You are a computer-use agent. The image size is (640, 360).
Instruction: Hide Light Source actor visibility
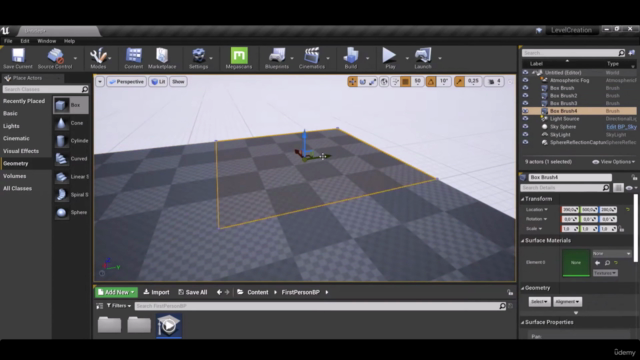coord(525,119)
